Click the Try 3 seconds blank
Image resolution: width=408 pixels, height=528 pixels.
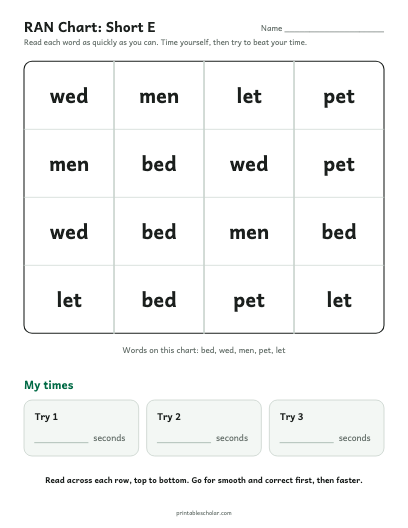point(306,441)
